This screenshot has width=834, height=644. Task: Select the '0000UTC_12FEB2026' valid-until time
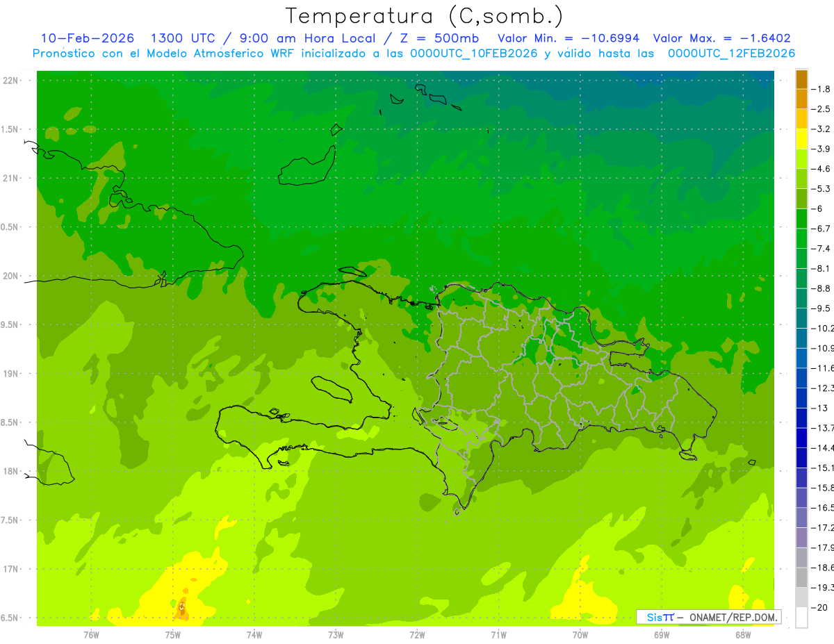[731, 53]
